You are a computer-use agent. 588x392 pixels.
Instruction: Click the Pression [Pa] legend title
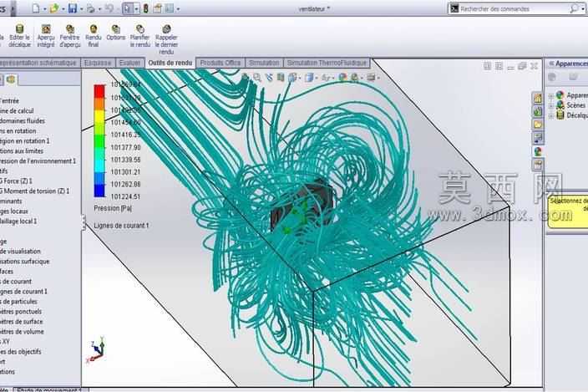[x=113, y=208]
